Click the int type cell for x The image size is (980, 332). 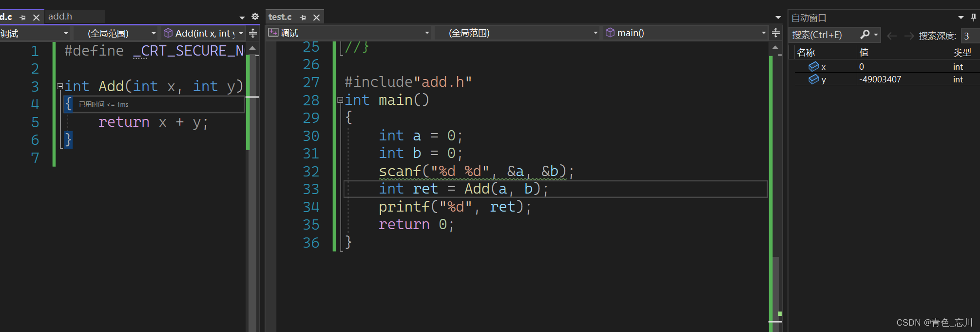tap(958, 67)
